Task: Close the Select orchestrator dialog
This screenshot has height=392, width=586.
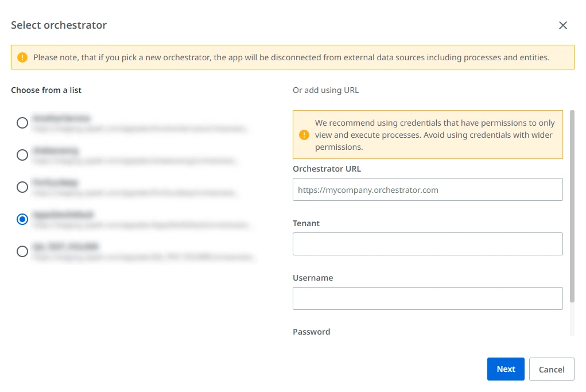Action: pyautogui.click(x=563, y=25)
